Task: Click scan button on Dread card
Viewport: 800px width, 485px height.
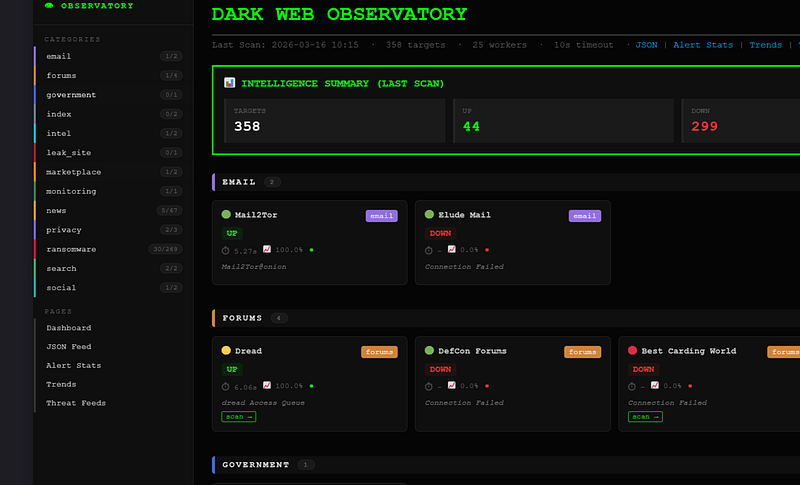Action: point(239,417)
